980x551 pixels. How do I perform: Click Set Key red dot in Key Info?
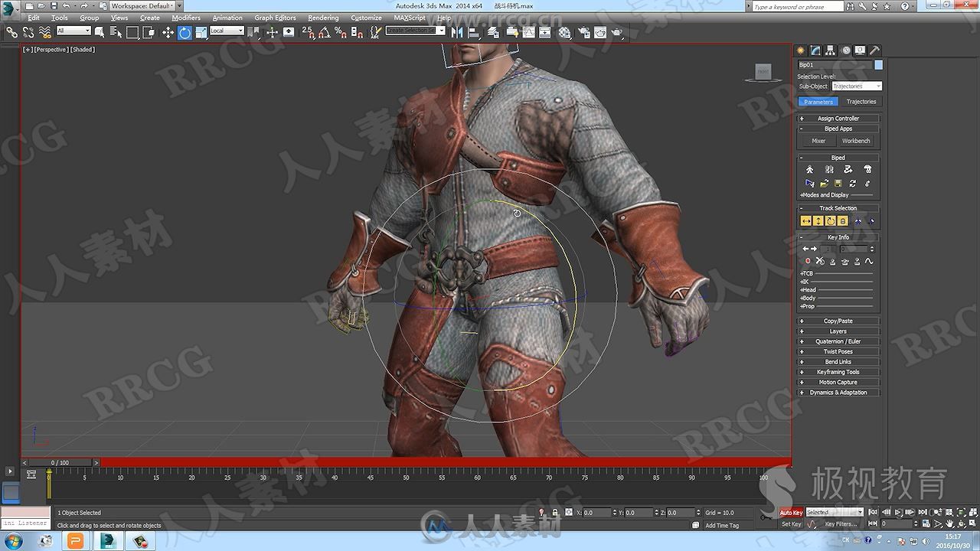click(x=808, y=262)
